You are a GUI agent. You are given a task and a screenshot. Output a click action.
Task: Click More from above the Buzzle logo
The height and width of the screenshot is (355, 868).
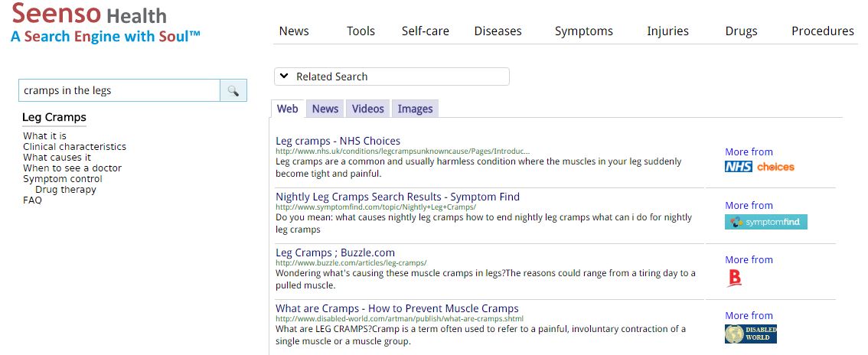(749, 259)
